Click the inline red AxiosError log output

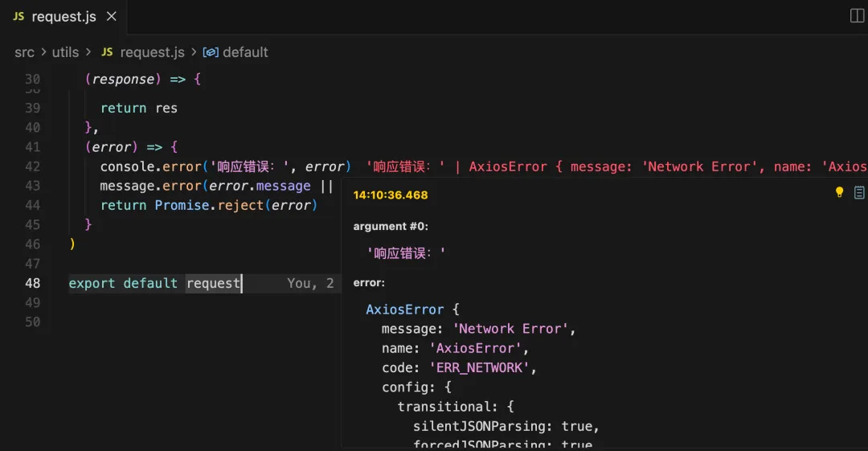[616, 166]
